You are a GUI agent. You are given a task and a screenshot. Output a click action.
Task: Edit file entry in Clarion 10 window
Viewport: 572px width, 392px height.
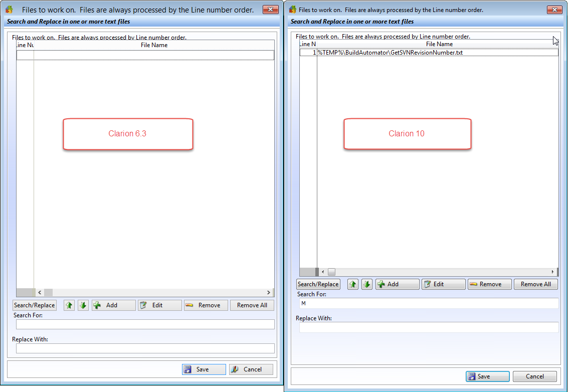tap(444, 284)
